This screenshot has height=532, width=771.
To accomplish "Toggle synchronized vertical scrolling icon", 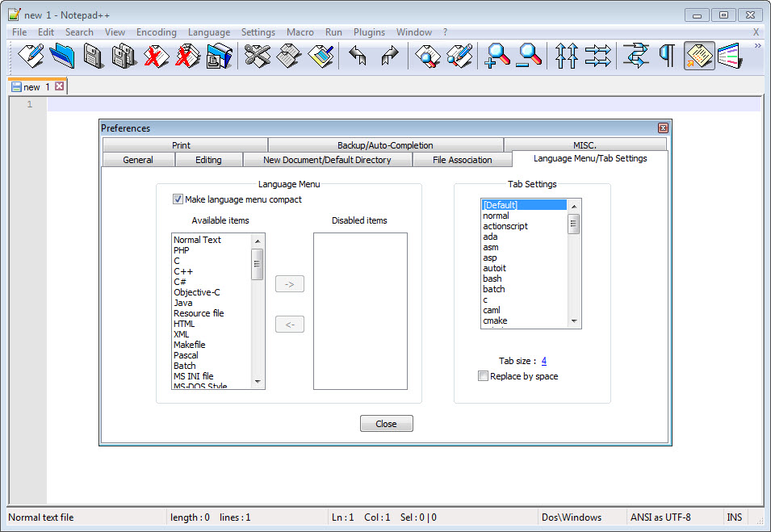I will coord(566,56).
